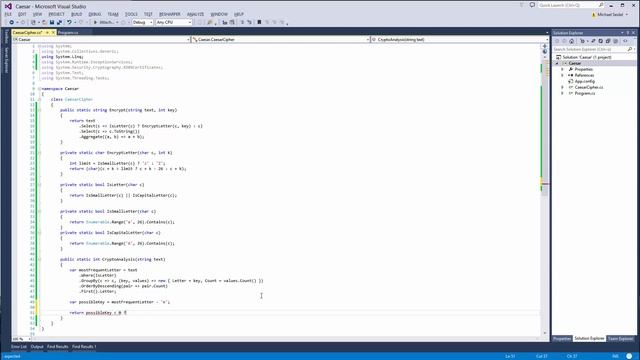Screen dimensions: 640x360
Task: Switch to the Program.cs editor tab
Action: (x=68, y=32)
